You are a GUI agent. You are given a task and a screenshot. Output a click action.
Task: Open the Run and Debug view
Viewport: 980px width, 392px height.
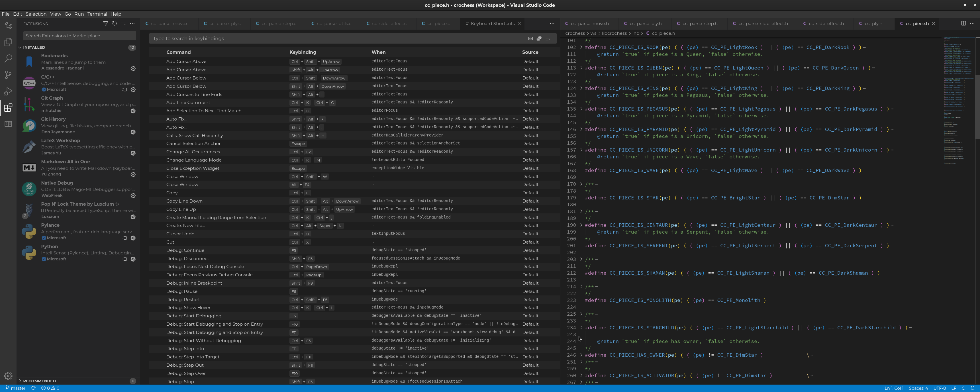(8, 91)
